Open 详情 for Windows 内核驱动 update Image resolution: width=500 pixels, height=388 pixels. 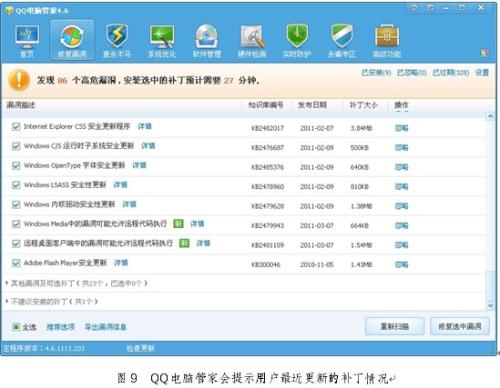(129, 204)
